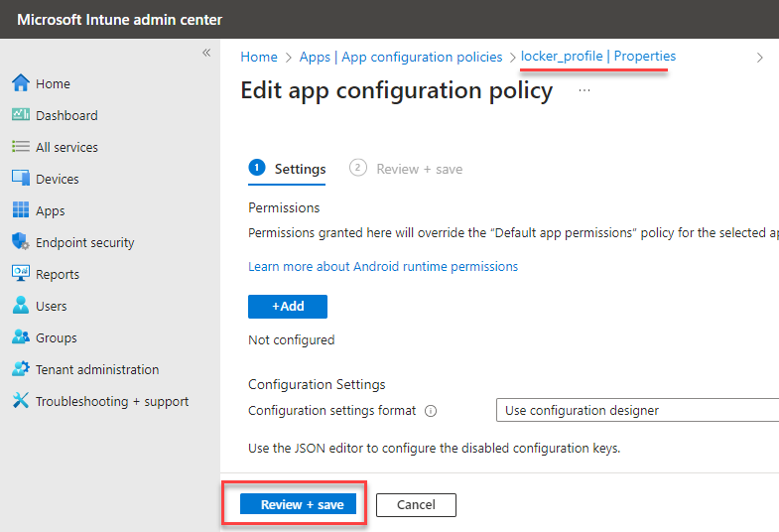Click the Users person icon
This screenshot has height=532, width=779.
click(x=21, y=305)
